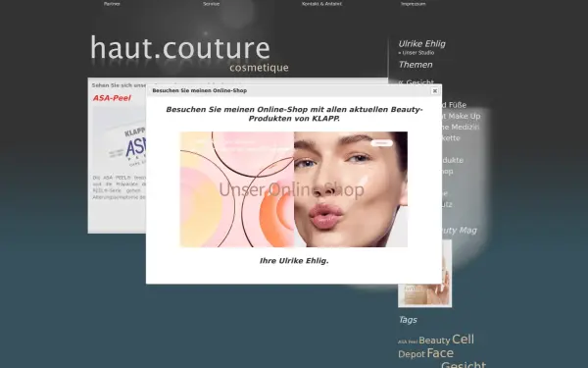The image size is (588, 368).
Task: Open the Service menu item
Action: point(211,4)
